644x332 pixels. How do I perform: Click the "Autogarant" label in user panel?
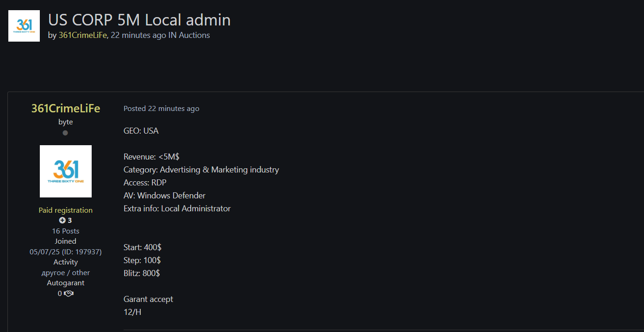(66, 283)
